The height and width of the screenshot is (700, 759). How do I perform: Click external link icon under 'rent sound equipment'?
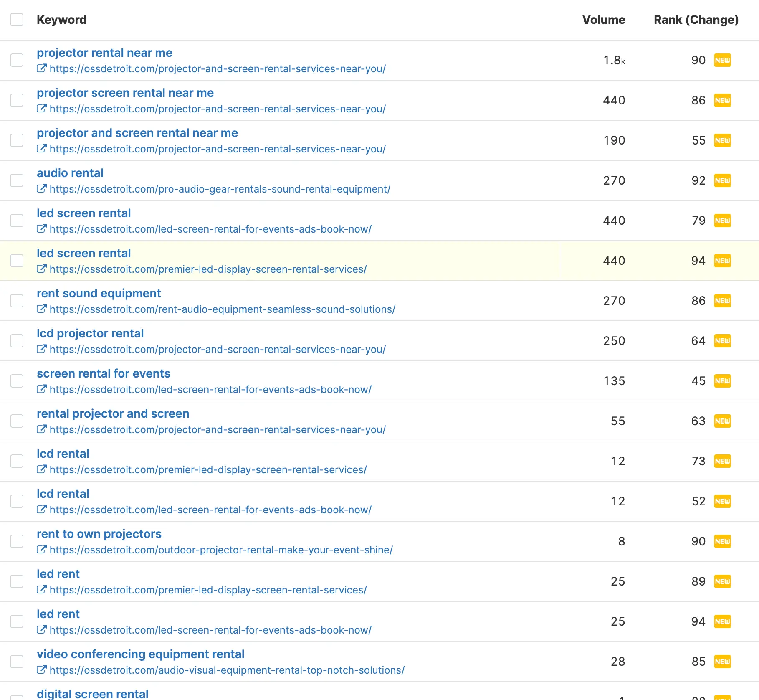pos(41,309)
